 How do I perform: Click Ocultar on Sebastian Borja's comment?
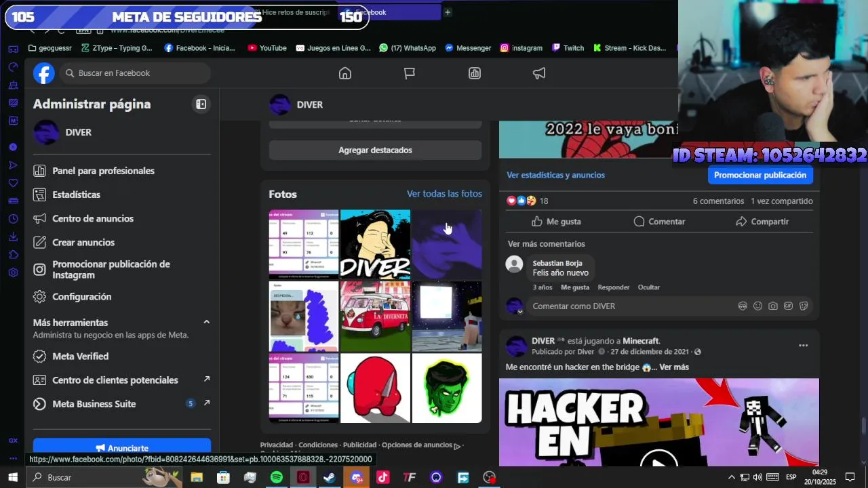click(x=649, y=287)
